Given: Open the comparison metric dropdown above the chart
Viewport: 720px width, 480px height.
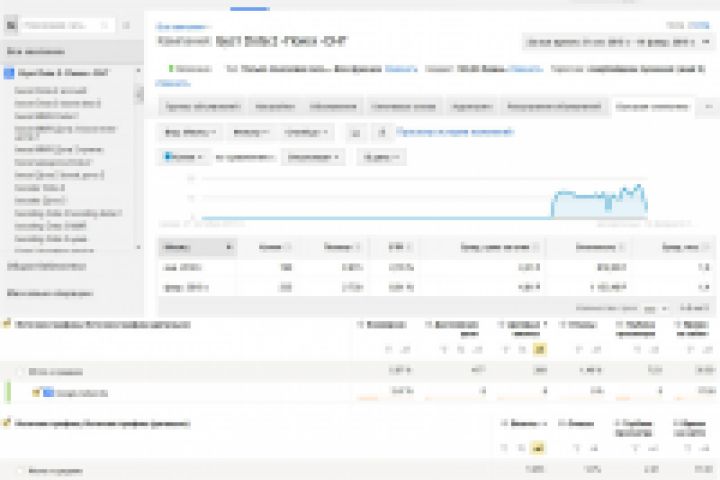Looking at the screenshot, I should 313,157.
